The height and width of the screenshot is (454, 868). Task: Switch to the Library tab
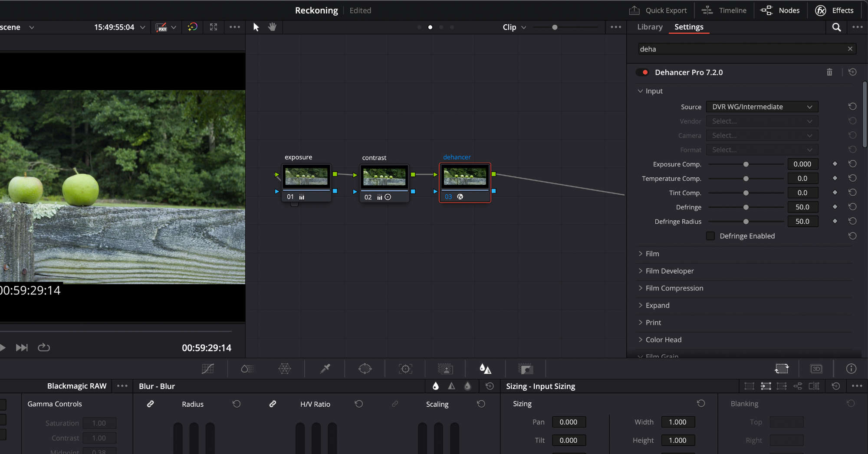pos(650,27)
